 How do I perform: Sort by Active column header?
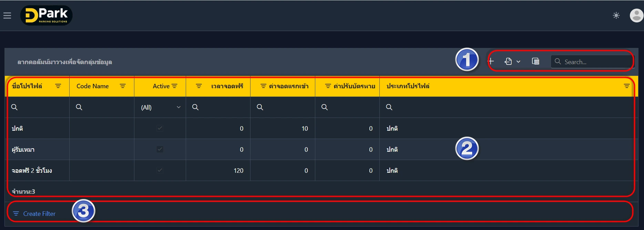[161, 86]
